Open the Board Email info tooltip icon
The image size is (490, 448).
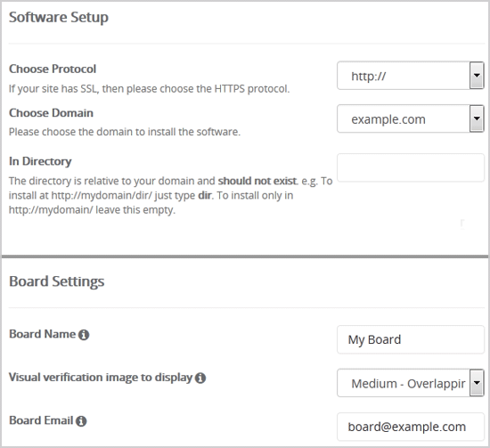81,421
